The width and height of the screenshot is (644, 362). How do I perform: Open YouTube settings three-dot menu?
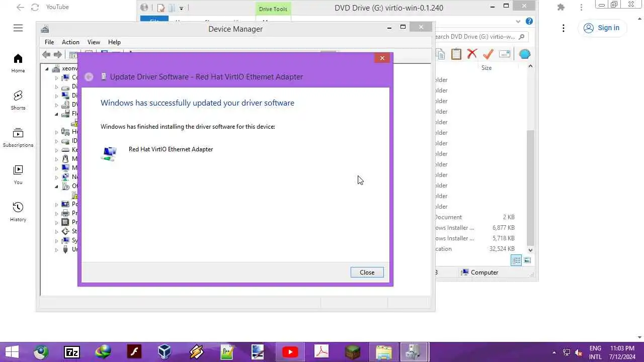pyautogui.click(x=563, y=28)
